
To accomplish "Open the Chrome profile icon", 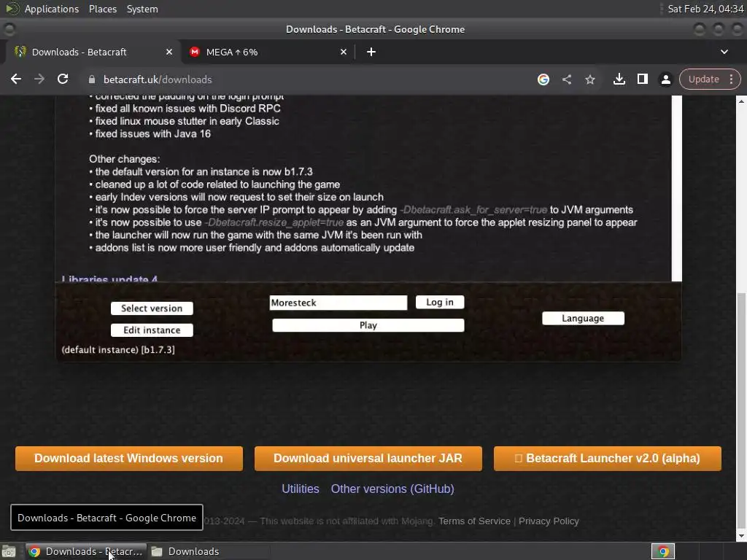I will (x=665, y=79).
